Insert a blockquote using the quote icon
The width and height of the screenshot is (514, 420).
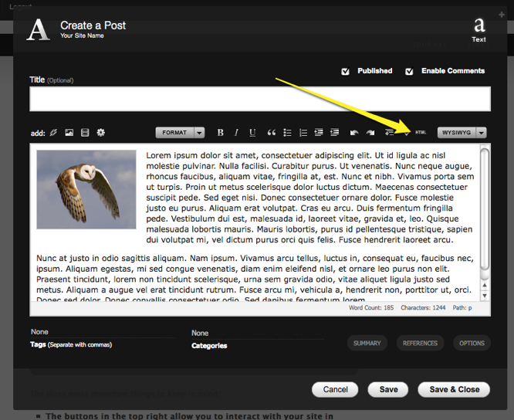[272, 133]
